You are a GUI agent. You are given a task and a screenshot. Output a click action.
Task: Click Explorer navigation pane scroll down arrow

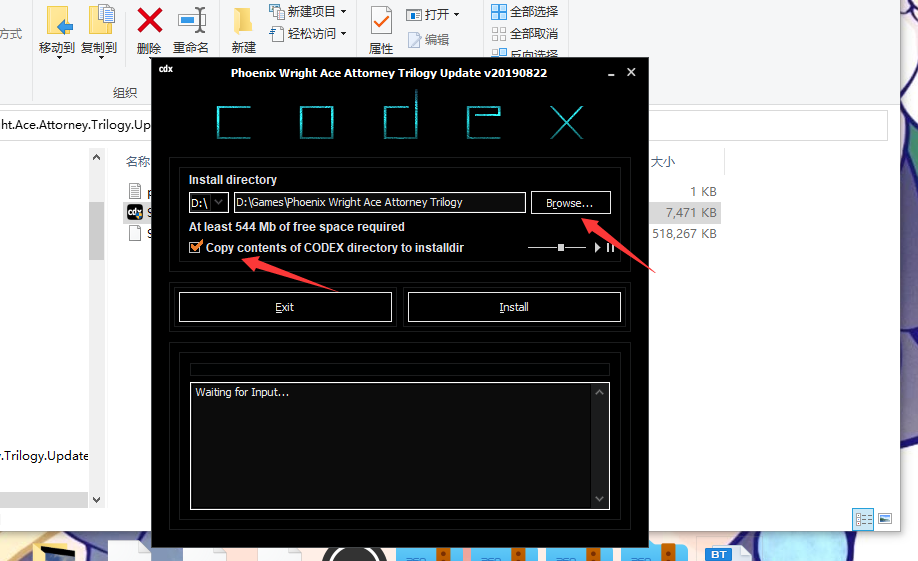(97, 500)
